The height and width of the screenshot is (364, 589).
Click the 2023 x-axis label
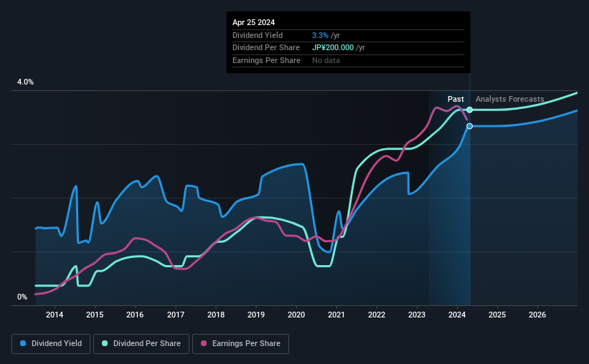pos(417,315)
